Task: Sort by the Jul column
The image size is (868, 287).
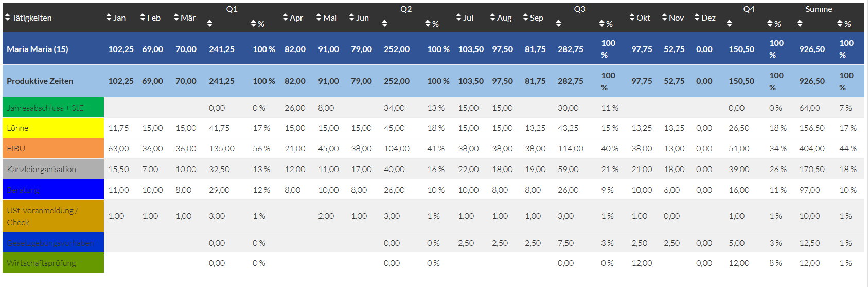Action: (x=465, y=18)
